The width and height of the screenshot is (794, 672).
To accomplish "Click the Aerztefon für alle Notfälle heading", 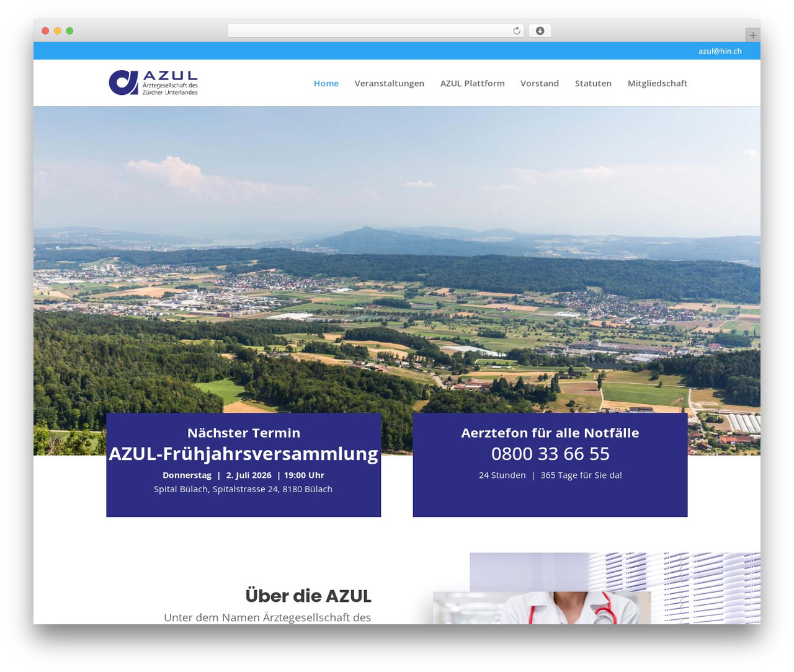I will 550,433.
